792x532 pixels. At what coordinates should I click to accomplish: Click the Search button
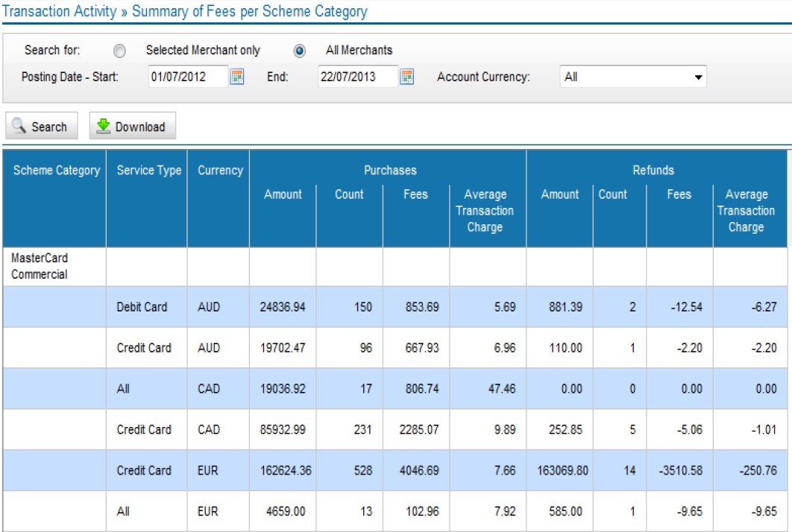pos(42,126)
